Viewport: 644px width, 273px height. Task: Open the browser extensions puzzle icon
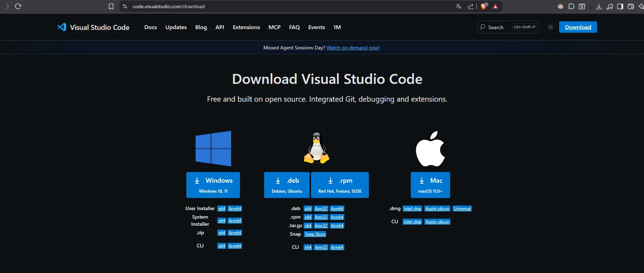[571, 6]
